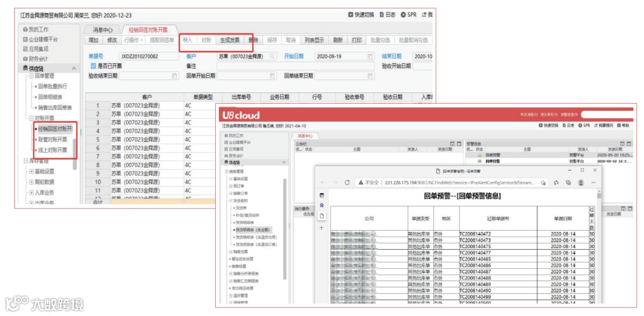This screenshot has width=644, height=316.
Task: Collapse 供应链 chevron in back window sidebar
Action: pyautogui.click(x=74, y=68)
